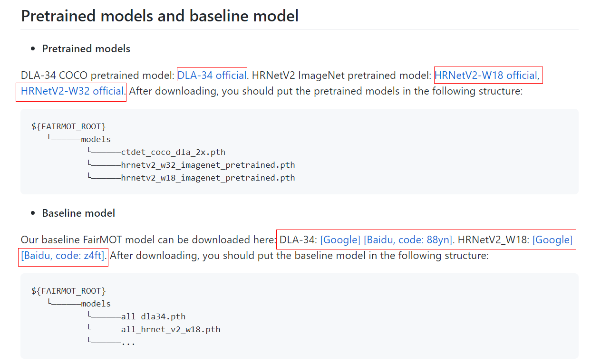Click the all_dla34.pth code line
This screenshot has width=591, height=364.
153,316
